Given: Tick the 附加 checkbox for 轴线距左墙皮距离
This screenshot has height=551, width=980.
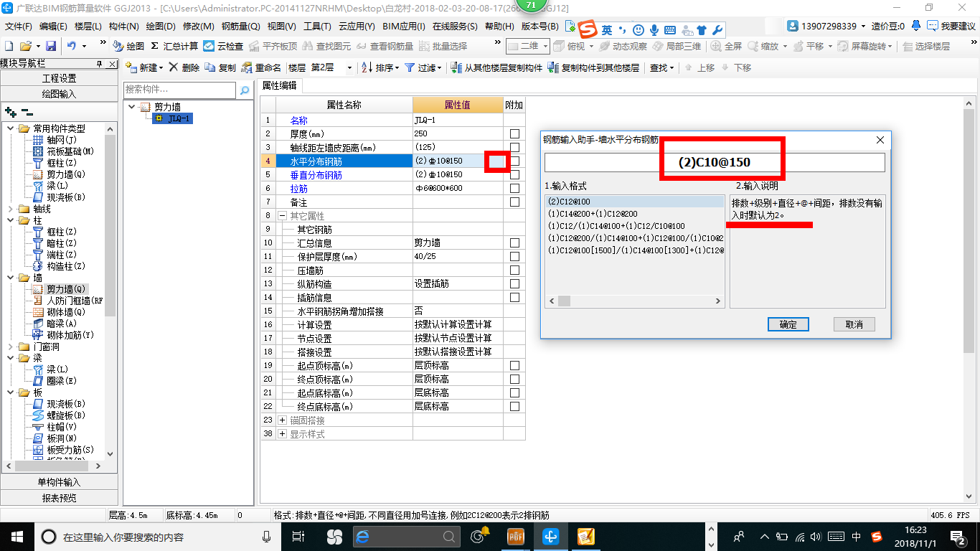Looking at the screenshot, I should pyautogui.click(x=514, y=147).
